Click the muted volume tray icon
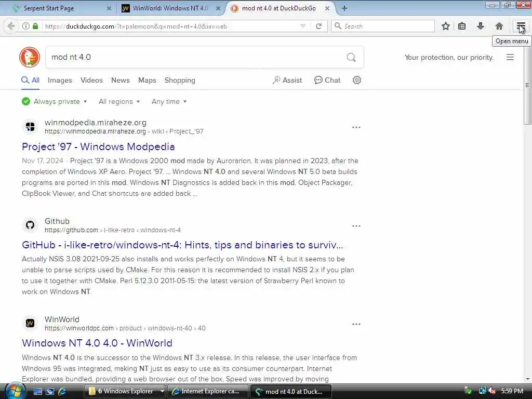The width and height of the screenshot is (532, 399). pyautogui.click(x=493, y=391)
